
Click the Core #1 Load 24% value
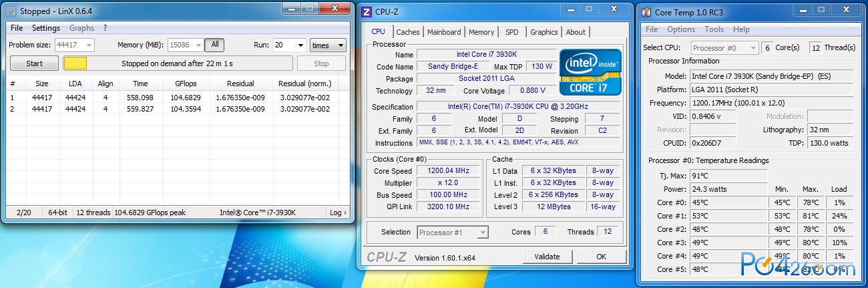click(x=839, y=216)
